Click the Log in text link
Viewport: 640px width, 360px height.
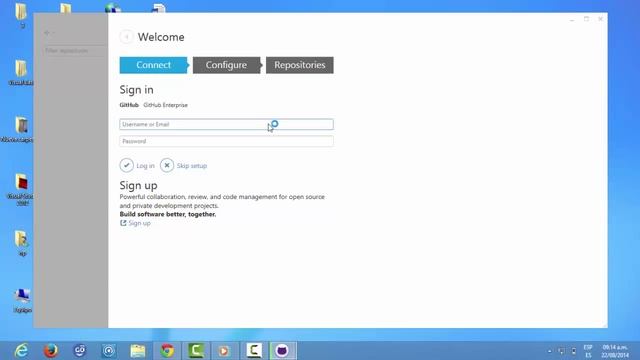pos(145,166)
